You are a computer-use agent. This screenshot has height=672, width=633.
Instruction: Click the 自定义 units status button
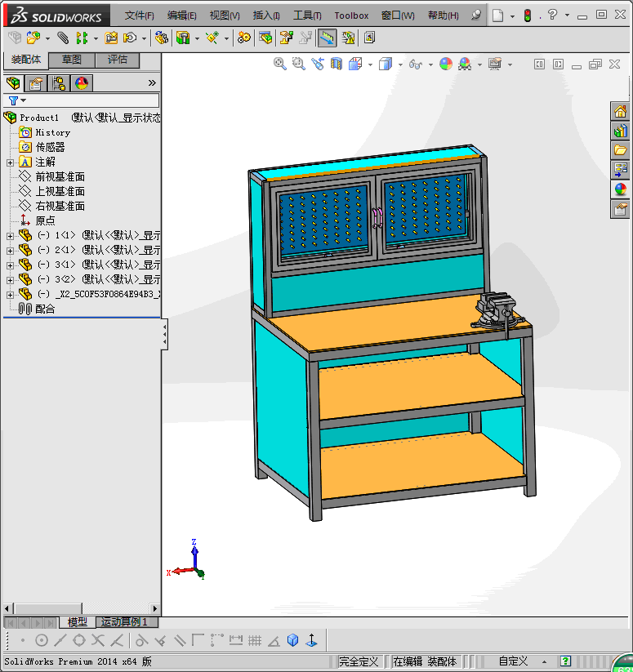click(514, 661)
